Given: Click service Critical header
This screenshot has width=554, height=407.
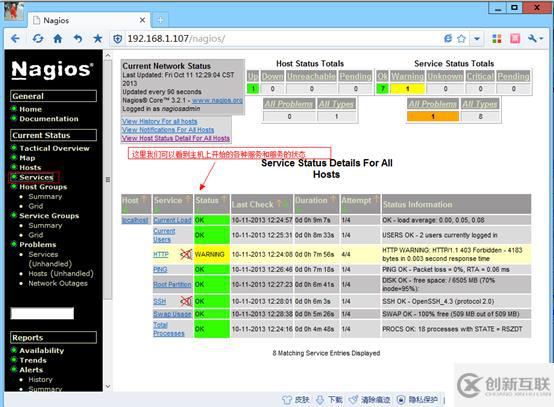Looking at the screenshot, I should [480, 76].
